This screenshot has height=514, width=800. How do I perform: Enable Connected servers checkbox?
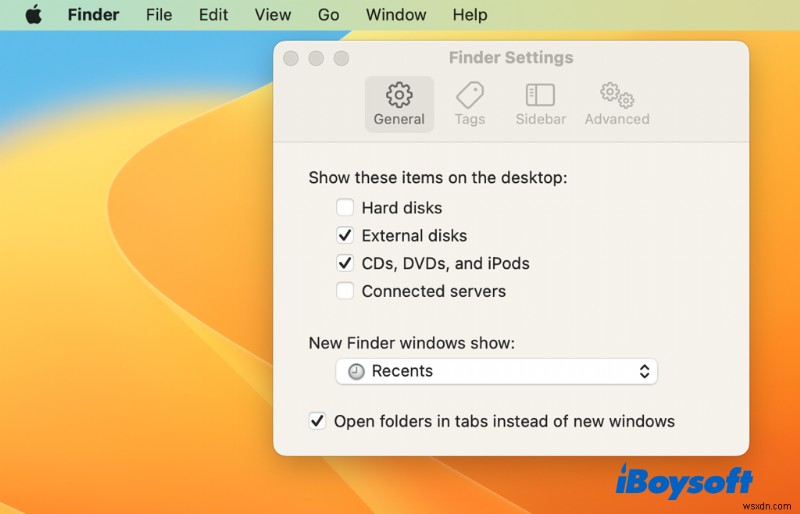click(345, 291)
